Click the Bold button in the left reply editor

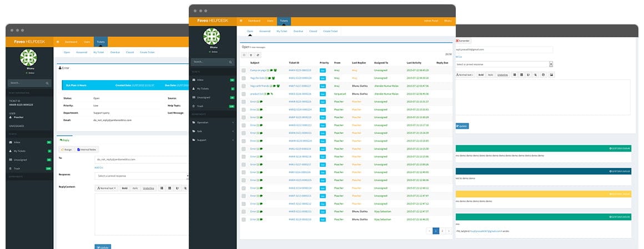coord(124,188)
